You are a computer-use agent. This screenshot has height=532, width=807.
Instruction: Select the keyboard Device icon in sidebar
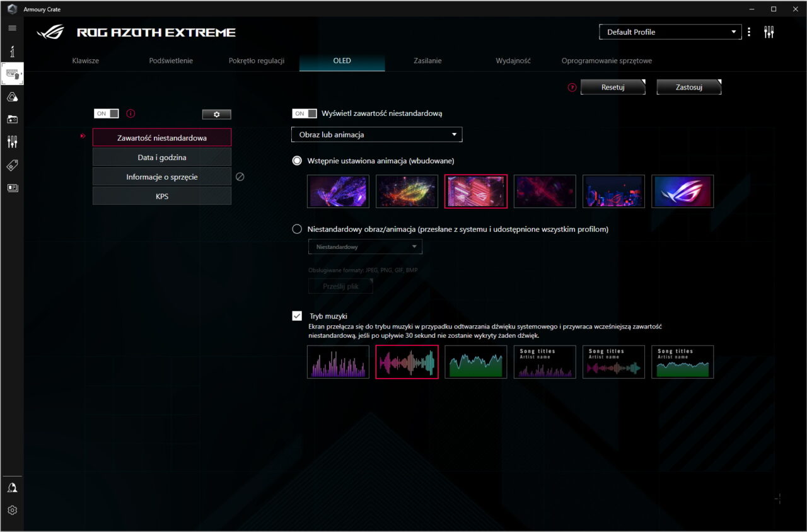(13, 74)
